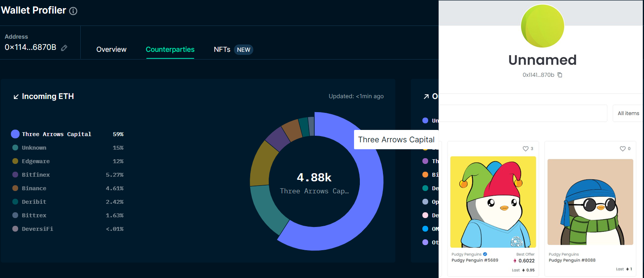Select Three Arrows Capital legend entry

tap(56, 134)
